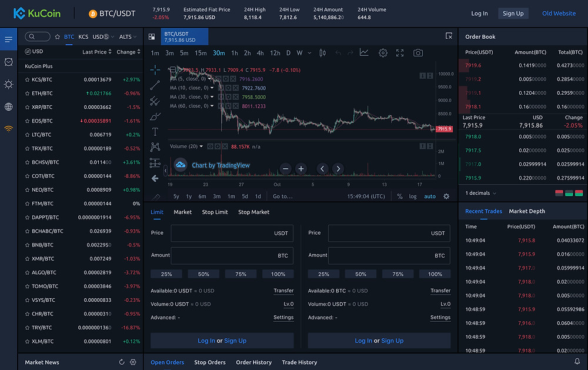
Task: Sort the list by Last Price
Action: pos(97,52)
